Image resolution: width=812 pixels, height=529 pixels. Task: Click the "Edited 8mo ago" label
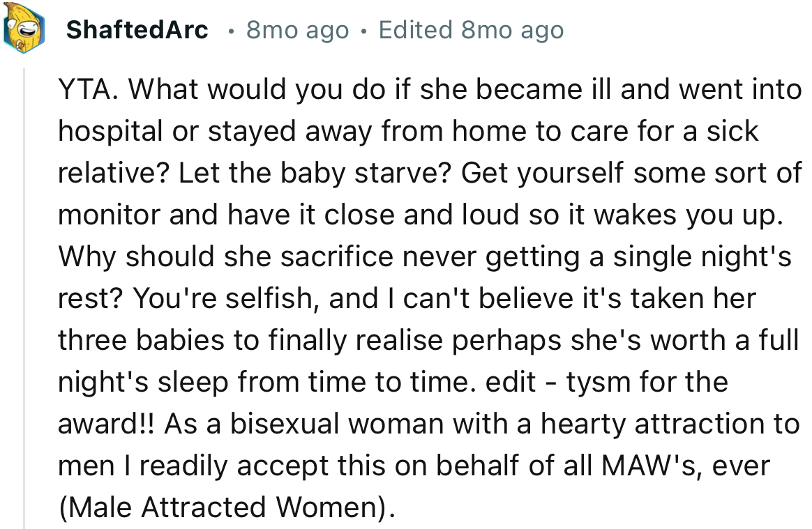tap(470, 30)
